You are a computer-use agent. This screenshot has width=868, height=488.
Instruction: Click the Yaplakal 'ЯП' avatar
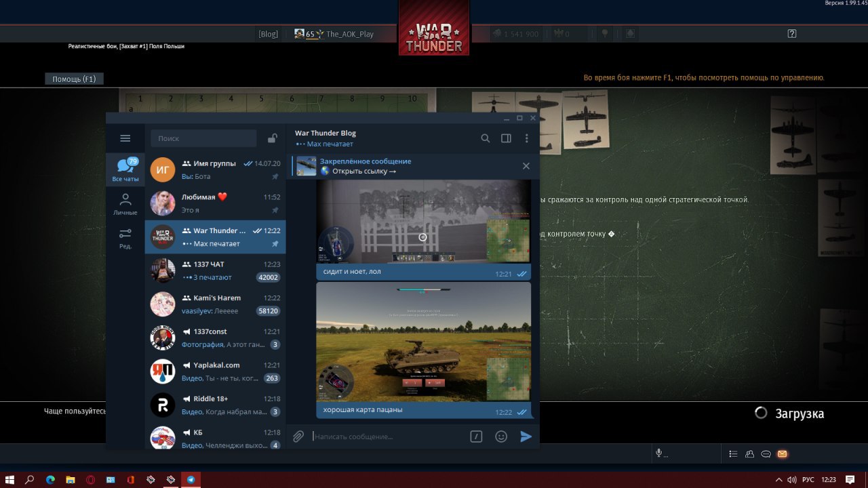[x=163, y=371]
